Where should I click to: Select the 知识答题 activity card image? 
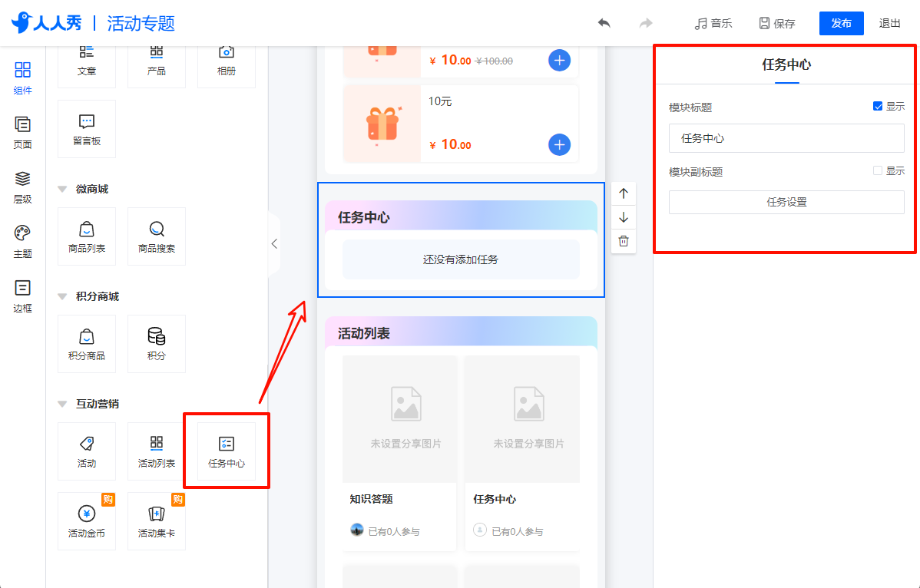399,418
